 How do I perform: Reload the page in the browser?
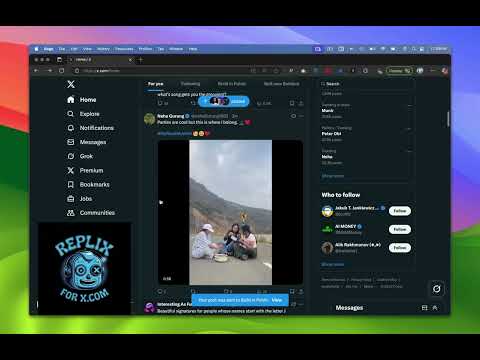(62, 71)
